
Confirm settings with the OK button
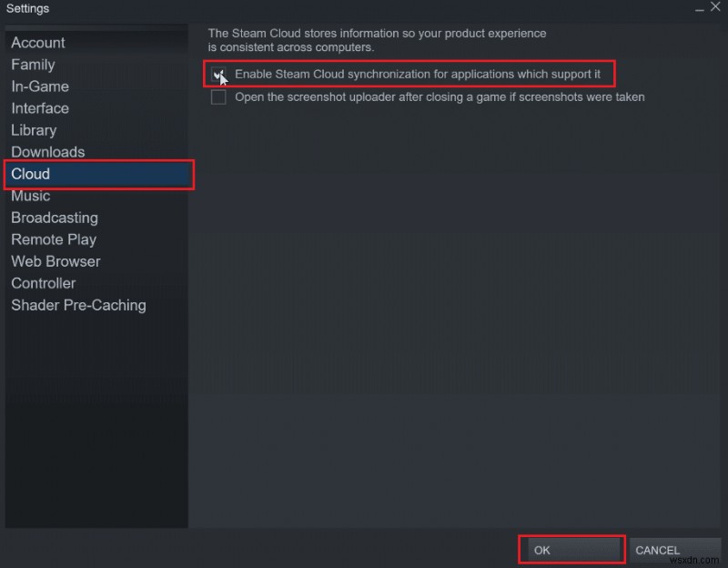pyautogui.click(x=571, y=550)
